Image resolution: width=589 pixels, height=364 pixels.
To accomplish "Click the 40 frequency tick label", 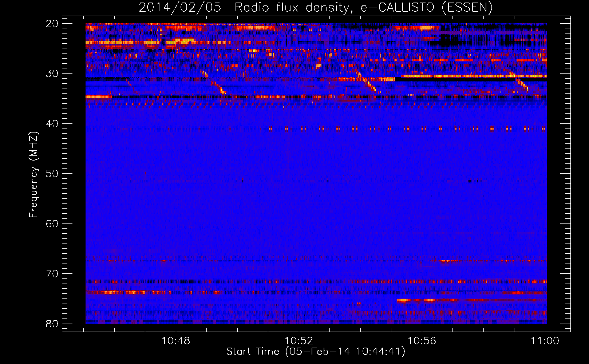I will [x=52, y=124].
